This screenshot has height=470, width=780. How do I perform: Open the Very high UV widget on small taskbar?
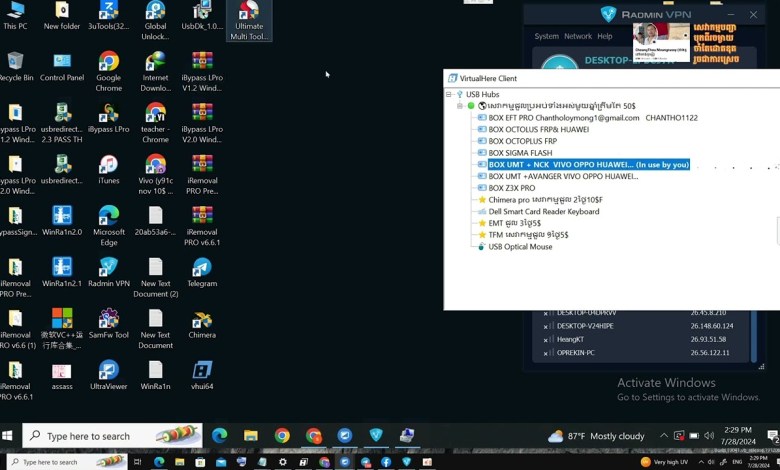tap(664, 462)
